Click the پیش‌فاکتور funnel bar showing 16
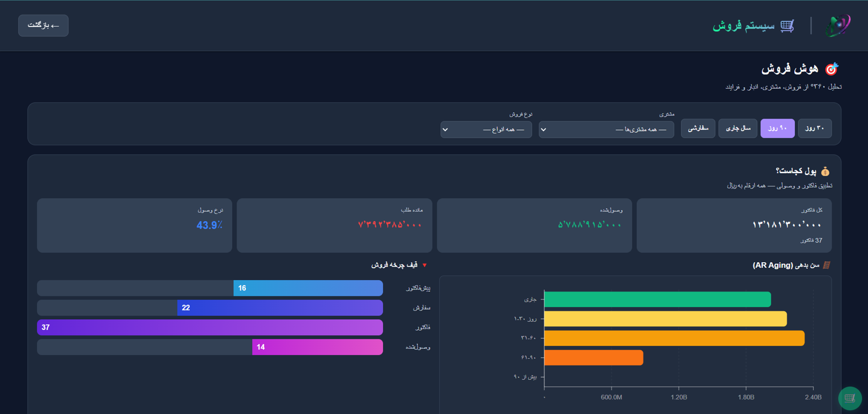The width and height of the screenshot is (868, 414). [308, 288]
